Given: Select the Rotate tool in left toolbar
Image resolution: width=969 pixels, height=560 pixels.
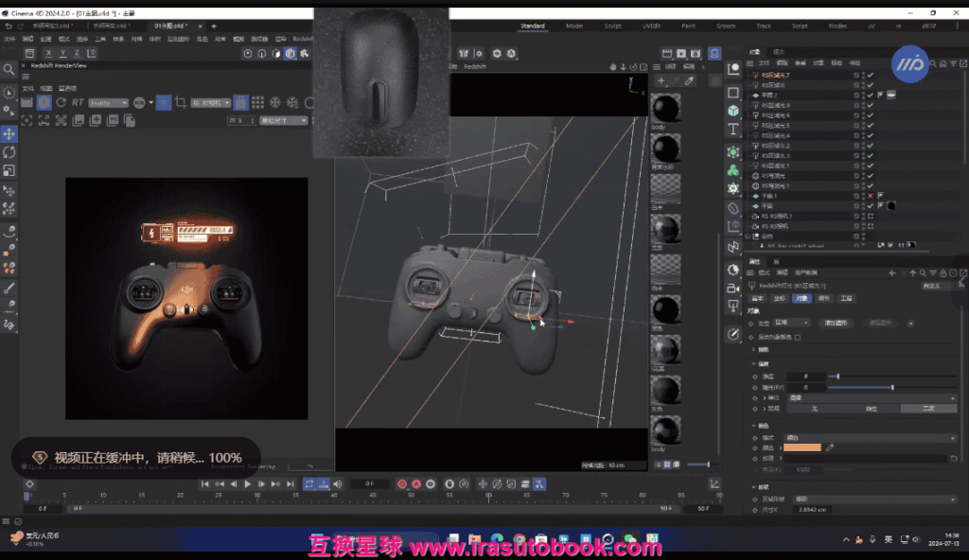Looking at the screenshot, I should tap(9, 152).
